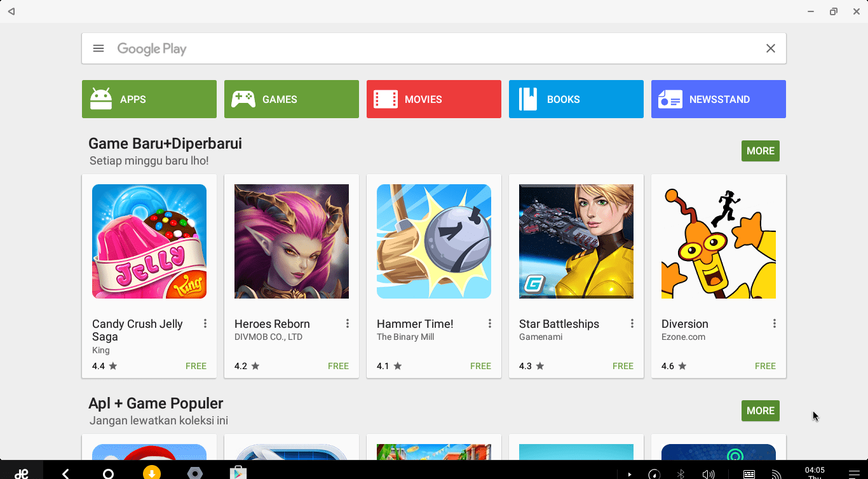Open the hexagon settings app in taskbar
Screen dimensions: 868x479
[195, 473]
